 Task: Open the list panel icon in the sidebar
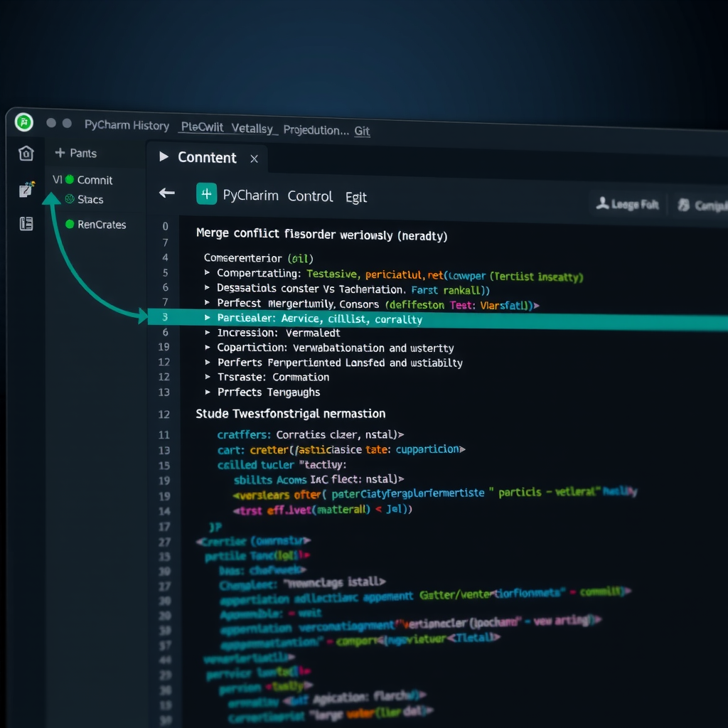click(26, 224)
